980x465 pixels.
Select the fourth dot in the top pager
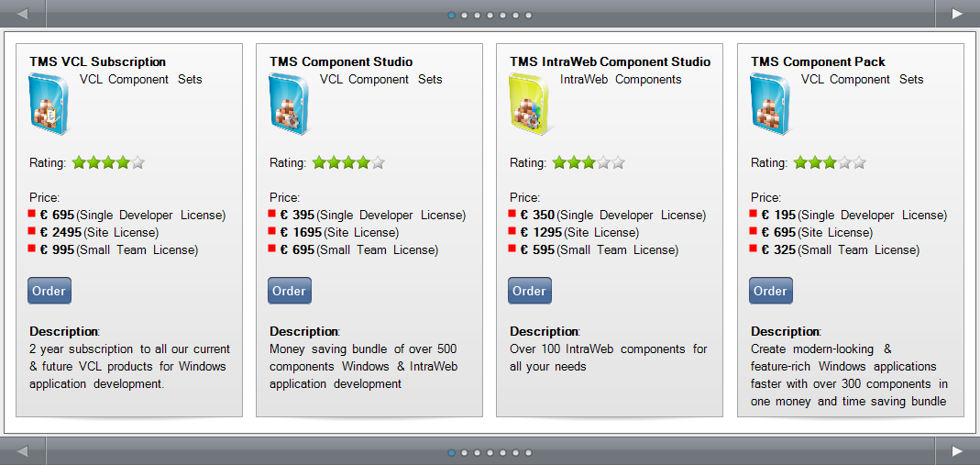coord(490,15)
